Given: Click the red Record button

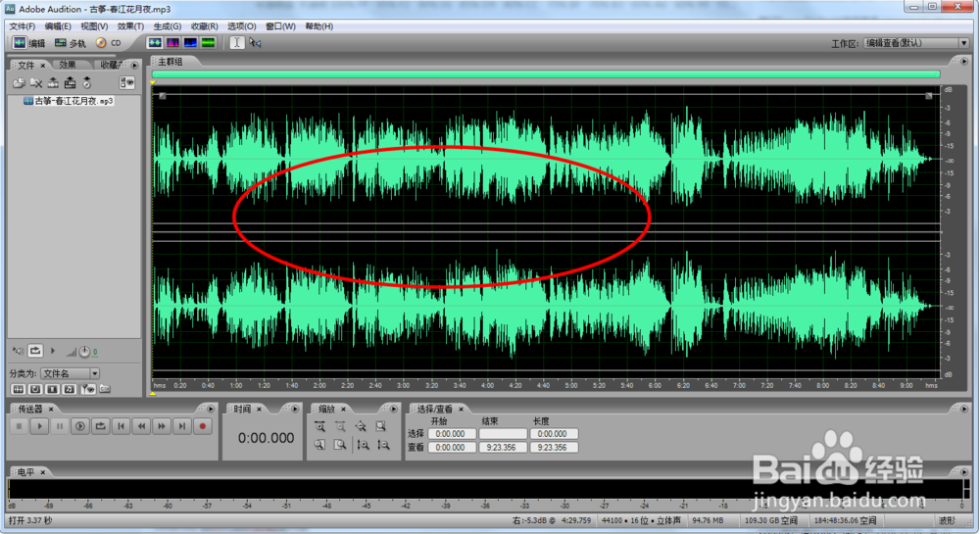Looking at the screenshot, I should pos(203,426).
